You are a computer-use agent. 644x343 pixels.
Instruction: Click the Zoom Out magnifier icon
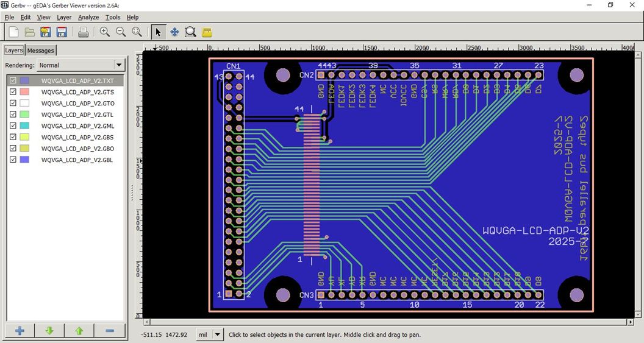pos(121,32)
